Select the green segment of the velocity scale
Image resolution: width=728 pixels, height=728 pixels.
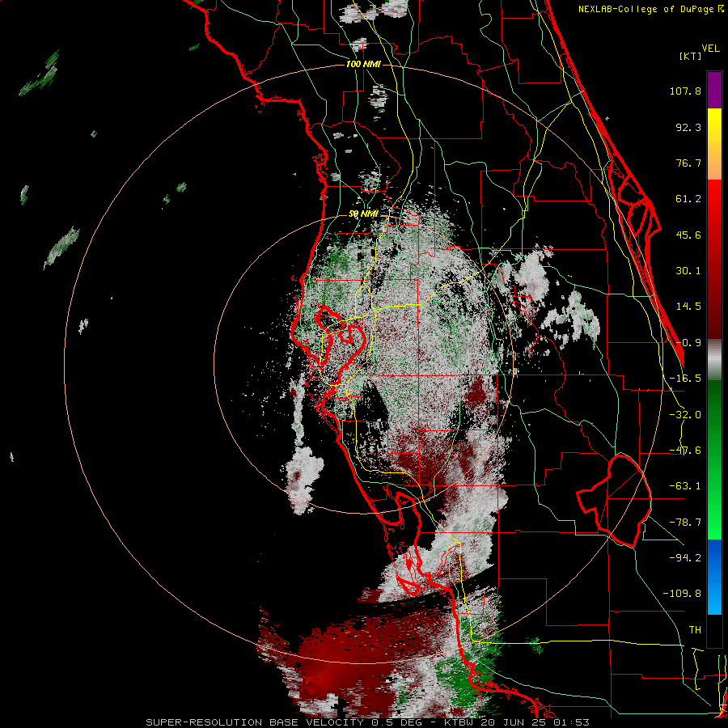click(714, 459)
